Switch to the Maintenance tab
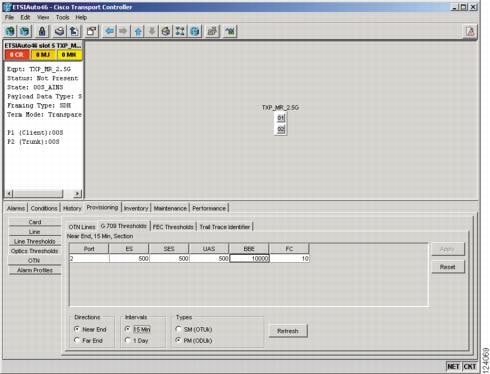The width and height of the screenshot is (490, 374). tap(170, 208)
